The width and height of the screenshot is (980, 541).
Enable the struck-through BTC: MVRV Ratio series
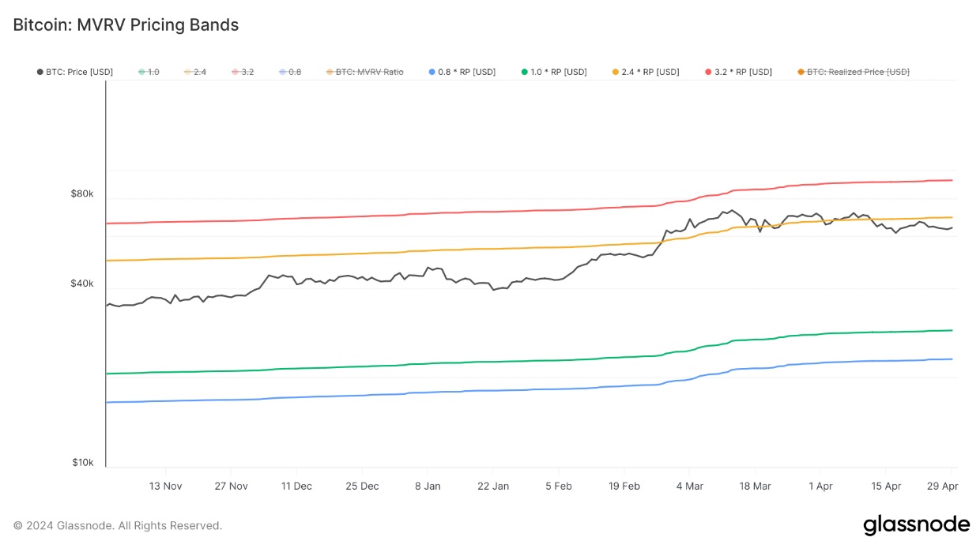(369, 72)
